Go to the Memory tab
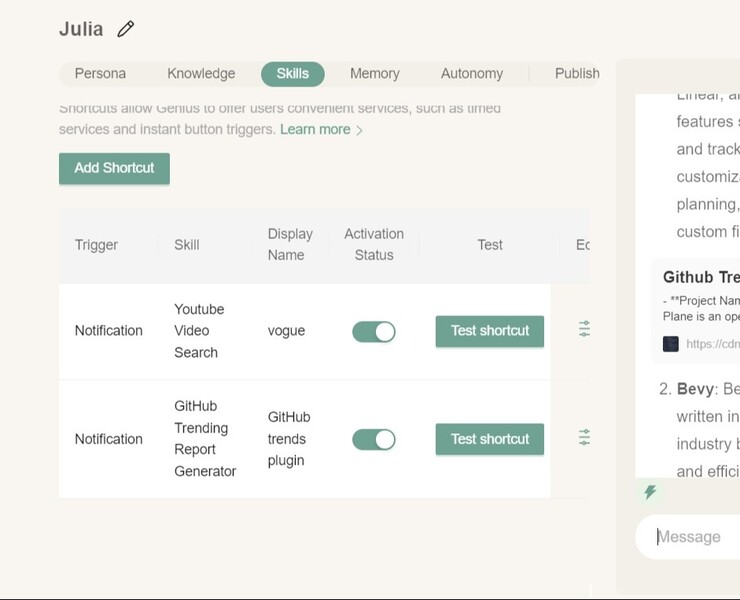 pos(375,74)
